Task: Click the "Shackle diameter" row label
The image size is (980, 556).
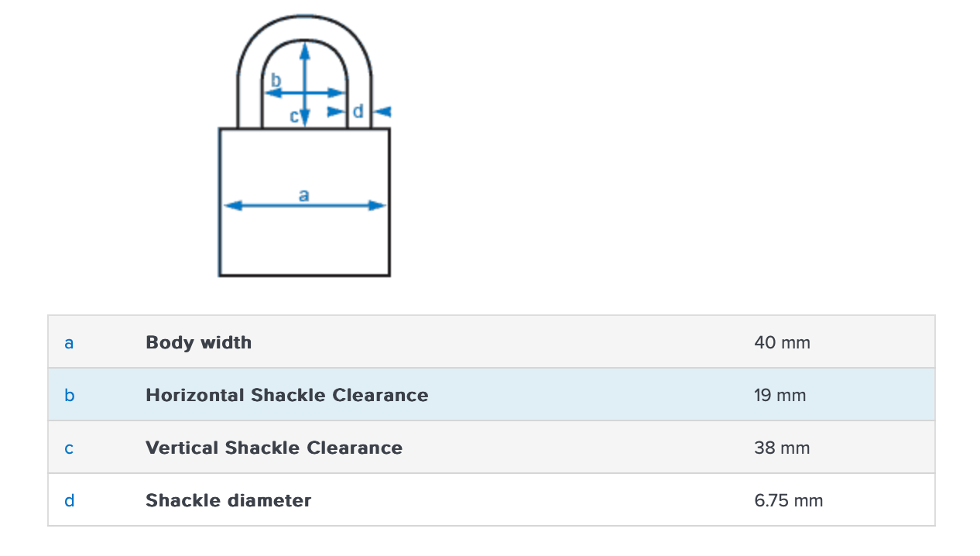Action: pos(228,500)
